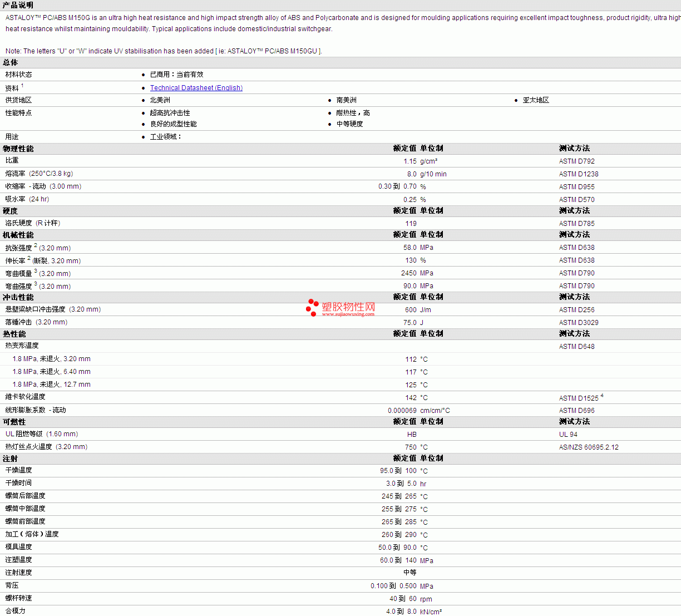Select the text 已商用：当前有效
681x616 pixels.
tap(177, 75)
